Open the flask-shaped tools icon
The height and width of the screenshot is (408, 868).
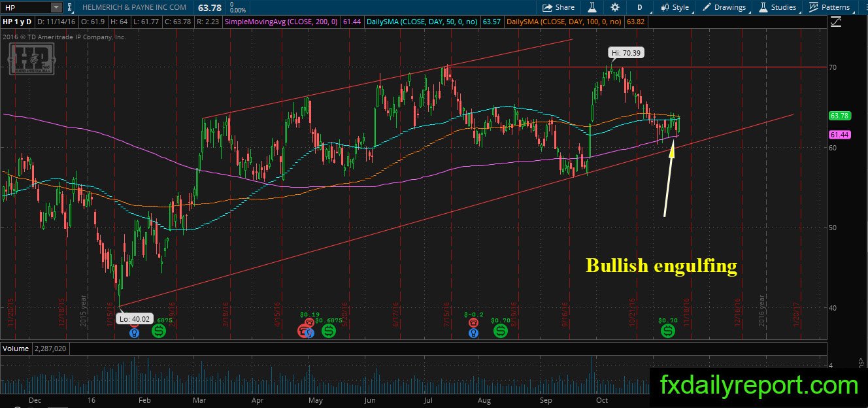point(592,7)
